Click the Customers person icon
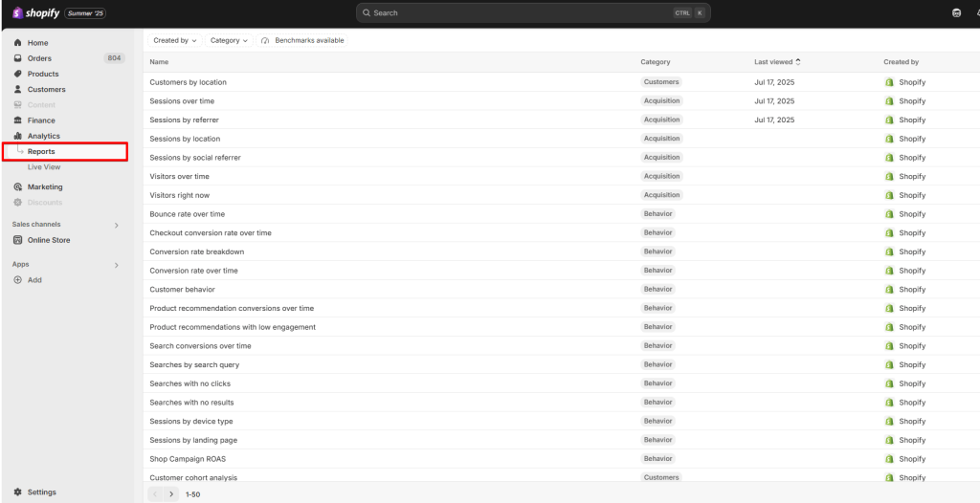The image size is (980, 503). 17,89
